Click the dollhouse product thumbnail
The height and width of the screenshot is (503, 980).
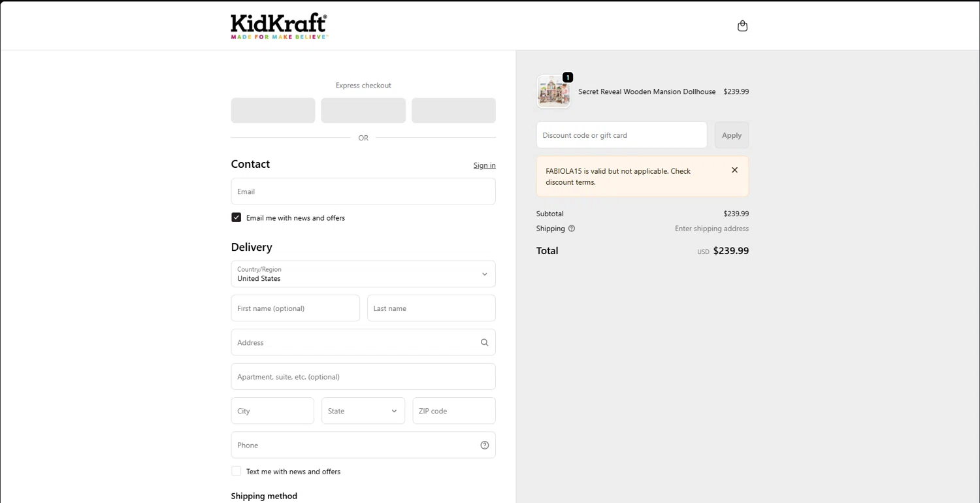point(553,91)
